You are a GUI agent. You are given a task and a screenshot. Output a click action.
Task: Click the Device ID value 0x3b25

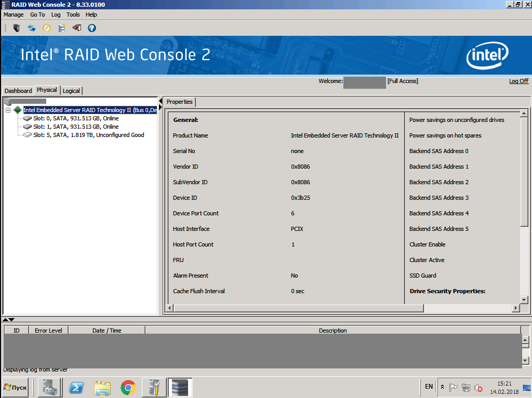tap(300, 198)
